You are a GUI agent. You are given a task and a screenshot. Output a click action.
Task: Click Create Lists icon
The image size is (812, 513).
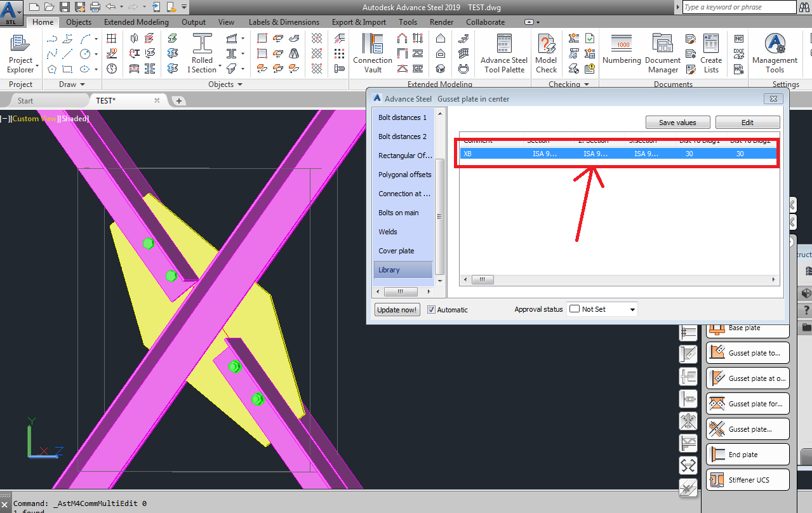coord(711,53)
